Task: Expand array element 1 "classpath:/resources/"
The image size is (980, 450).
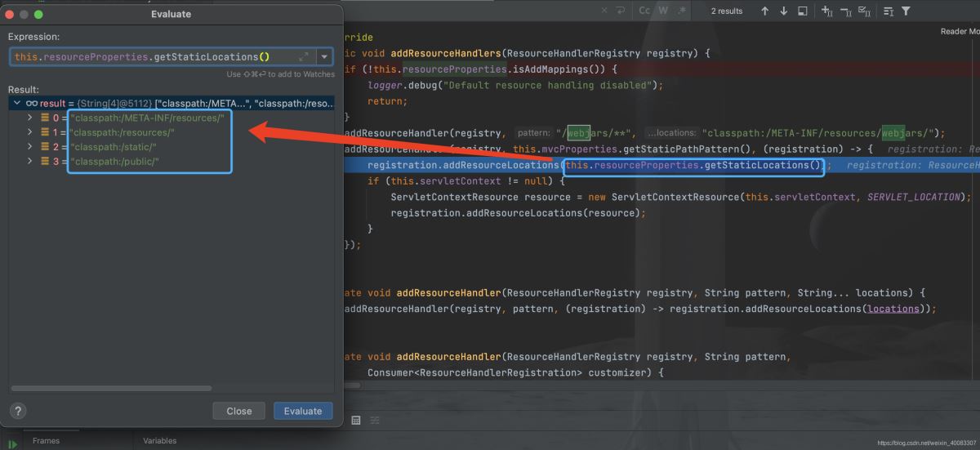Action: [x=30, y=133]
